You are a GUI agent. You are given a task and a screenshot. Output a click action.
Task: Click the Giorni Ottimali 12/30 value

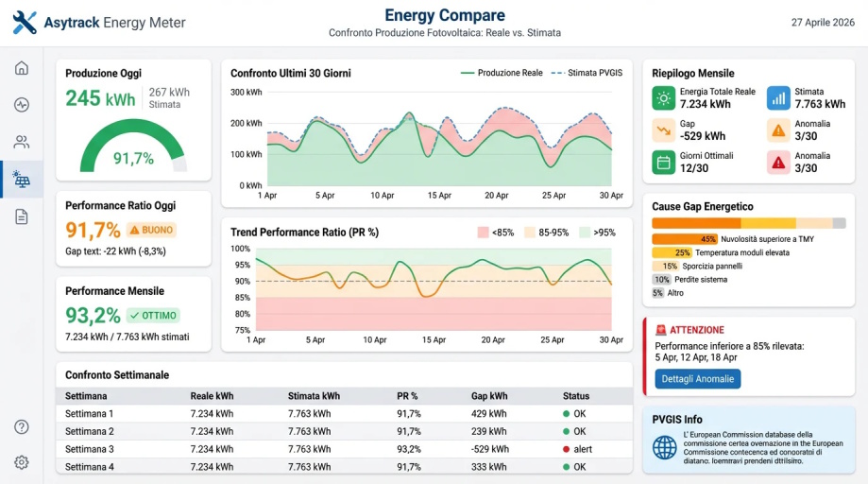click(694, 168)
